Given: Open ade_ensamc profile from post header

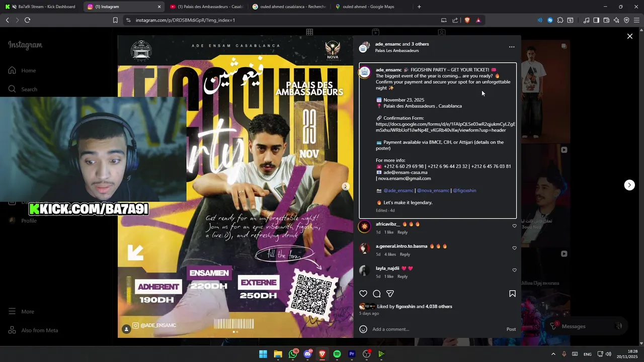Looking at the screenshot, I should click(387, 44).
